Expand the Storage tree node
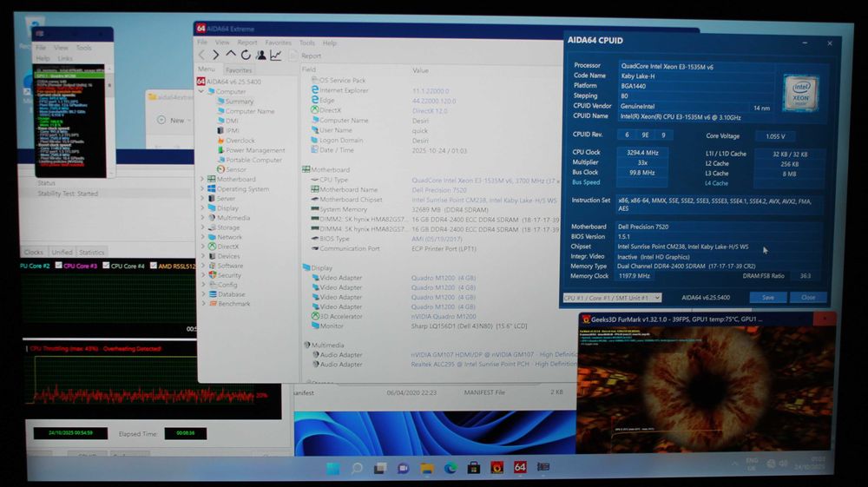 tap(202, 227)
